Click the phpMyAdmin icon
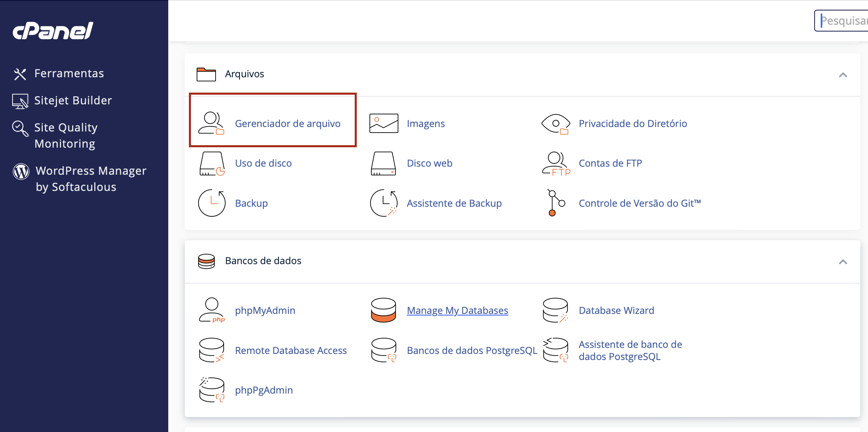The height and width of the screenshot is (432, 868). point(212,310)
